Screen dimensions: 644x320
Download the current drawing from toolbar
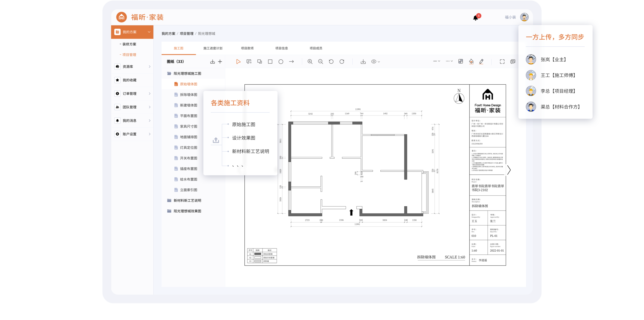tap(363, 61)
